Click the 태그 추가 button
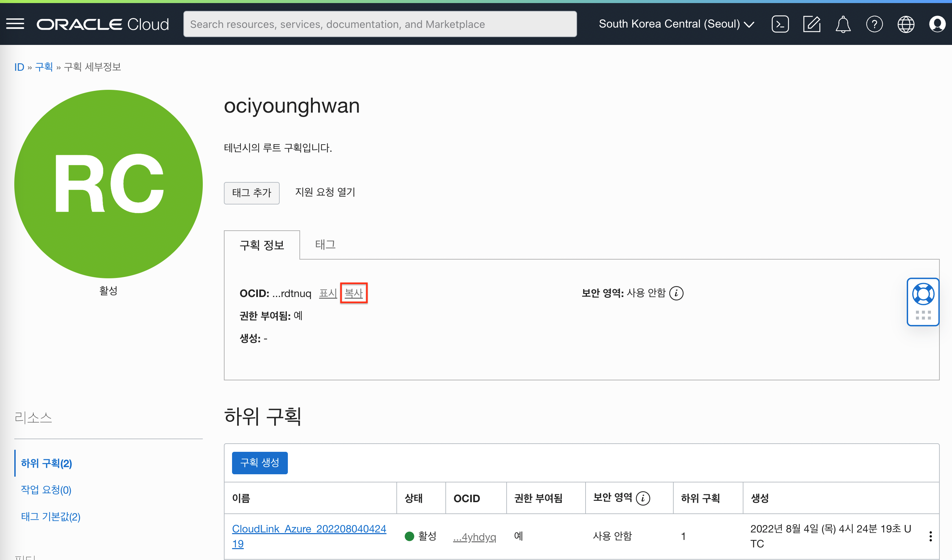 pos(251,193)
